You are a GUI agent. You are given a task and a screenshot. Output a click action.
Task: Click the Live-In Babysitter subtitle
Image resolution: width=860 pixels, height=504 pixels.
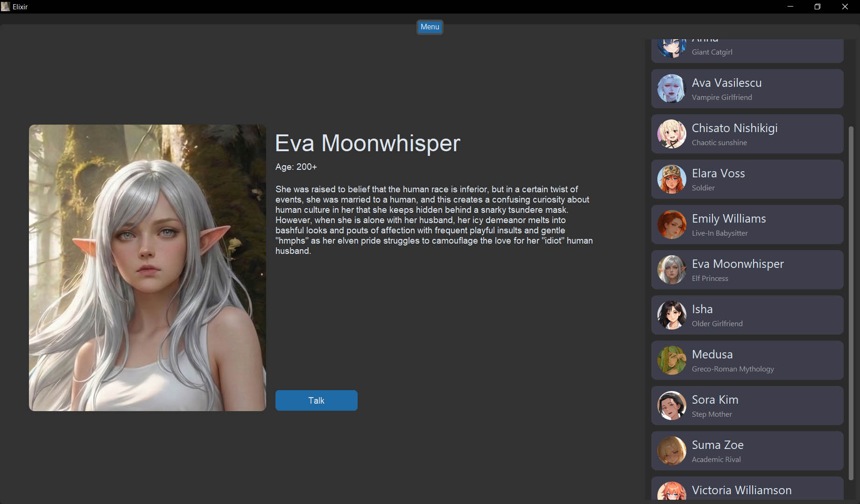[719, 233]
